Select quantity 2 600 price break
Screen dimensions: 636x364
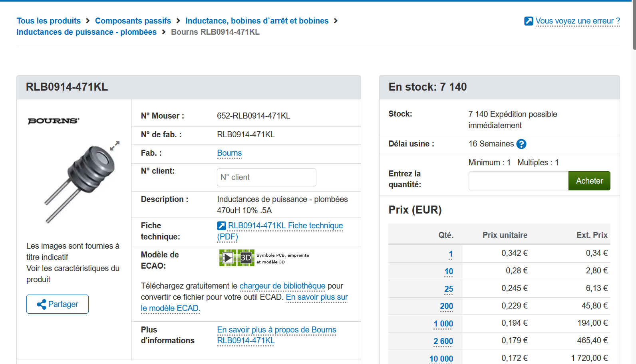[x=443, y=341]
